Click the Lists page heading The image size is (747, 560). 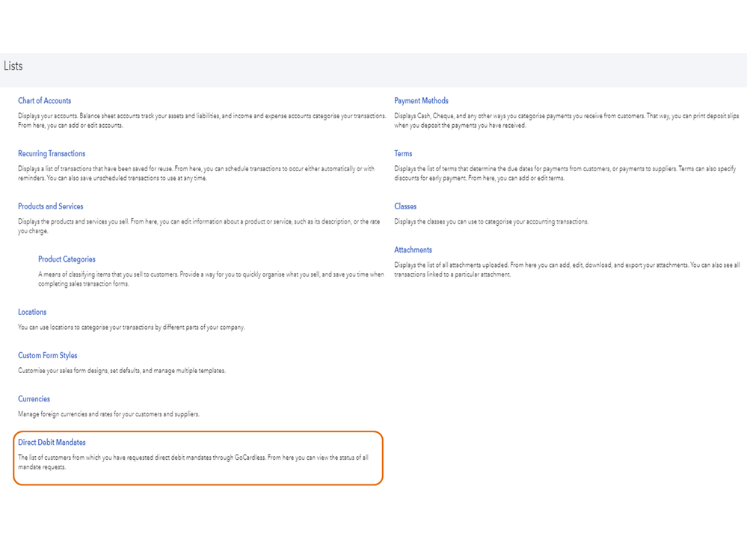point(13,67)
